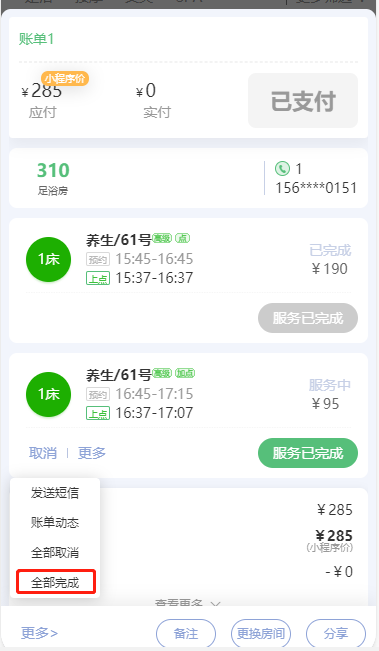Click the green 服务已完成 button
Viewport: 379px width, 651px height.
(x=308, y=453)
